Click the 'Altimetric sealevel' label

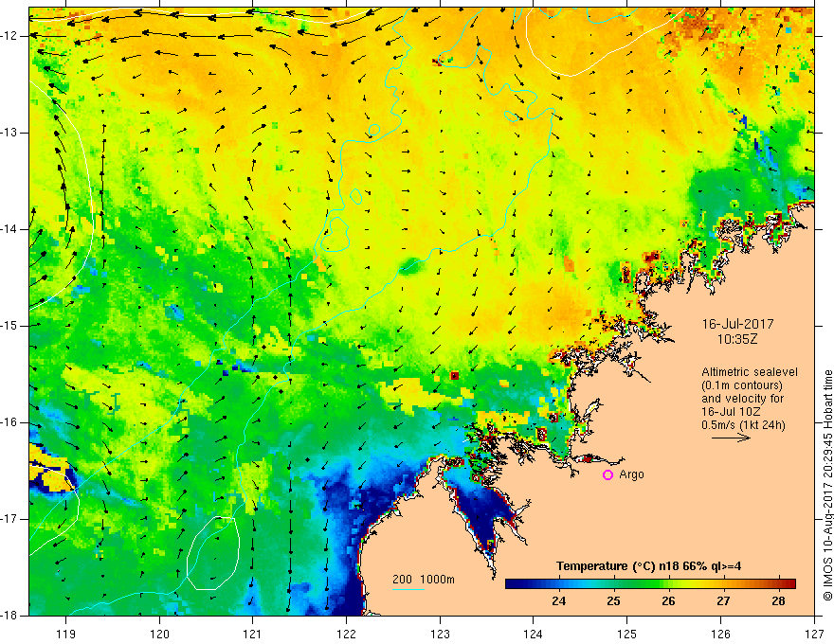pyautogui.click(x=749, y=372)
